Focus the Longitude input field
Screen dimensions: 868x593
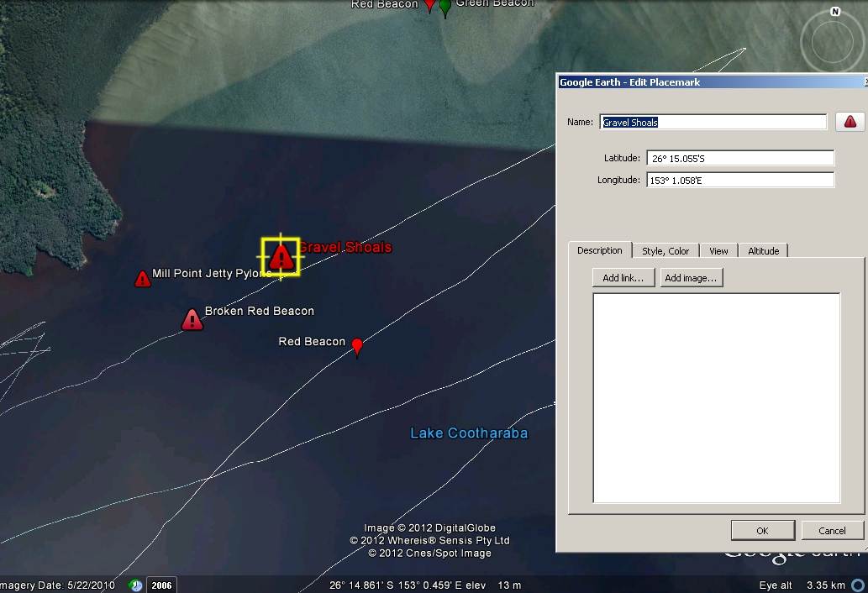(739, 180)
